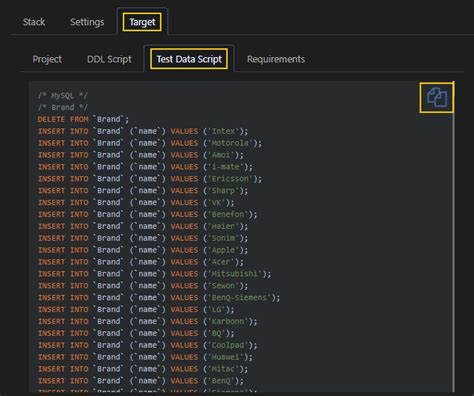Screen dimensions: 474x396
Task: Click the code panel vertical scrollbar
Action: click(453, 237)
